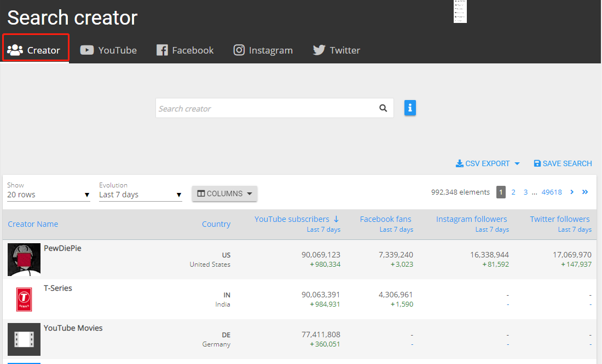Switch to the YouTube tab
Screen dimensions: 602x364
click(x=108, y=50)
